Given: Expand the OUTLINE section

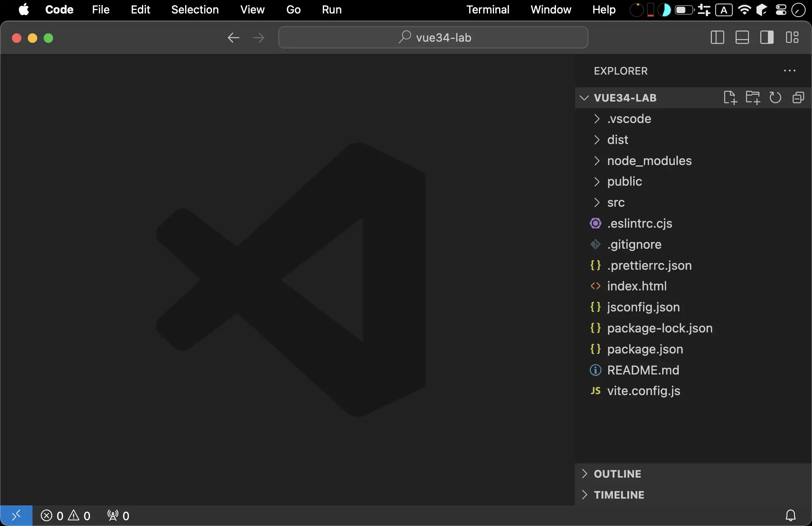Looking at the screenshot, I should pyautogui.click(x=693, y=474).
